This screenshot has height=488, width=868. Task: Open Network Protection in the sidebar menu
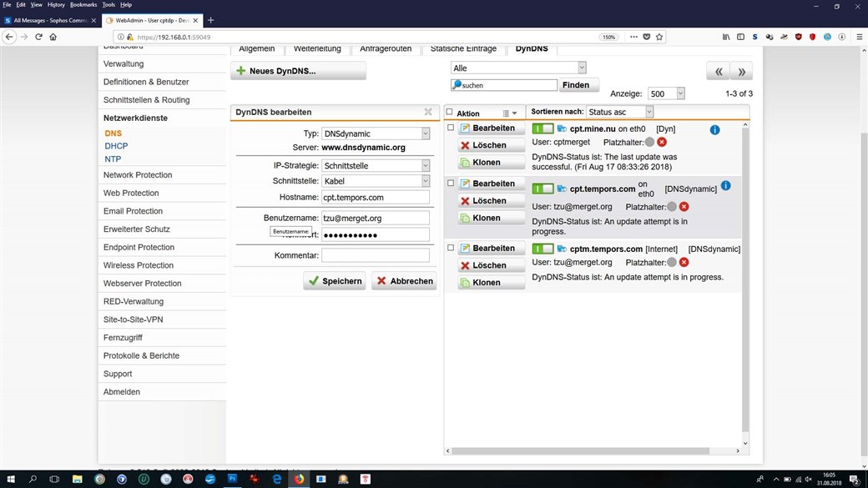(x=138, y=175)
